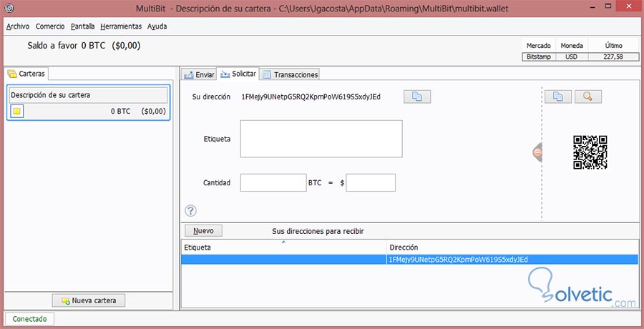Open the Transacciones tab
This screenshot has height=329, width=644.
(291, 75)
